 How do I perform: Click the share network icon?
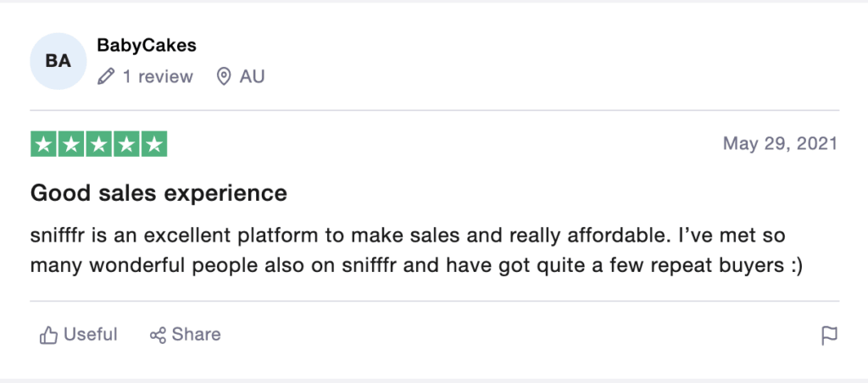158,335
